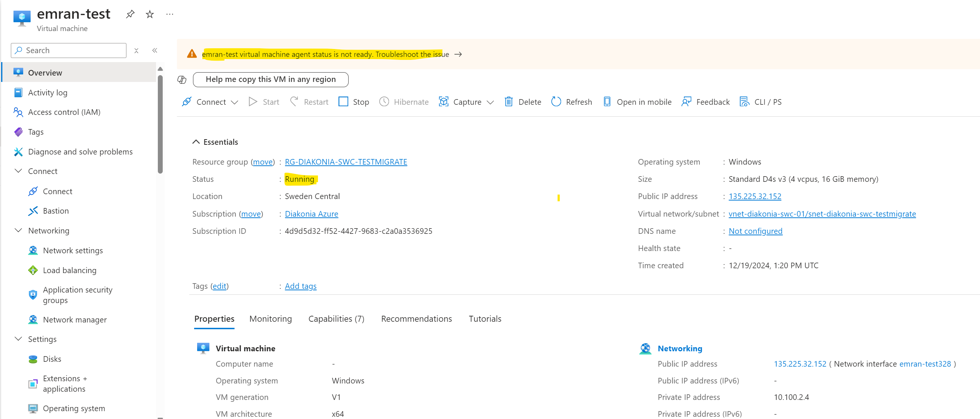Screen dimensions: 980x419
Task: Select the Subscription ID value text
Action: [358, 231]
